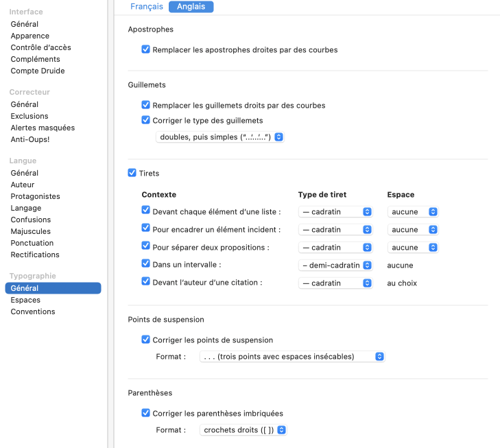Open Compte Druide in the sidebar

pos(38,71)
